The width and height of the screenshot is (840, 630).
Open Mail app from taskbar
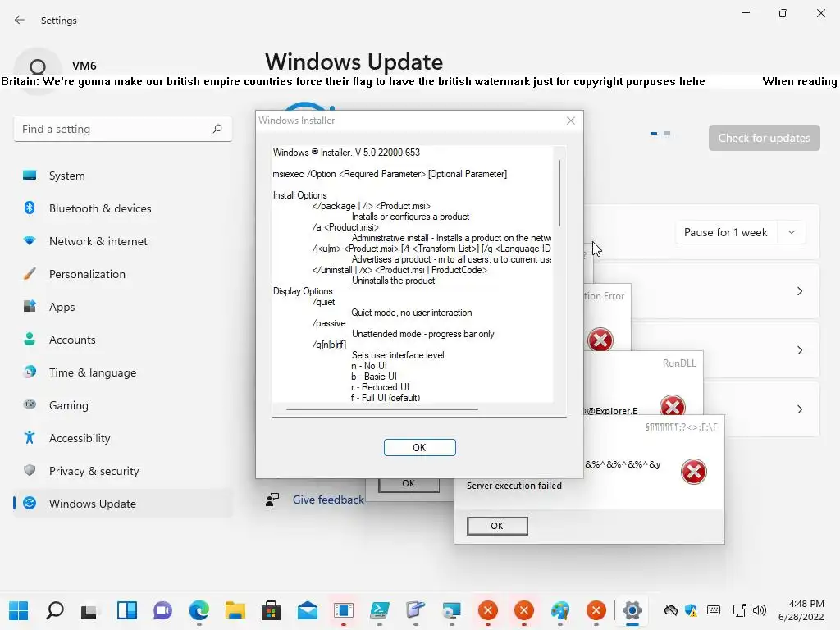[x=308, y=610]
